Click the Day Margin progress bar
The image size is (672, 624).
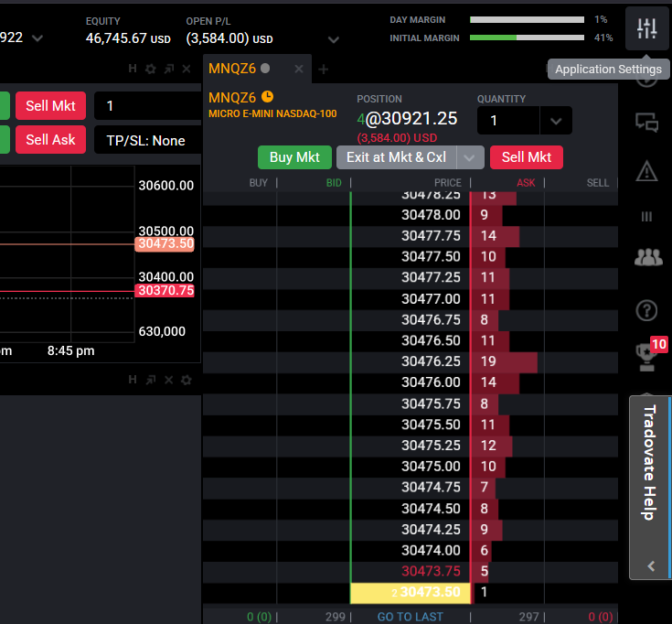[x=528, y=20]
